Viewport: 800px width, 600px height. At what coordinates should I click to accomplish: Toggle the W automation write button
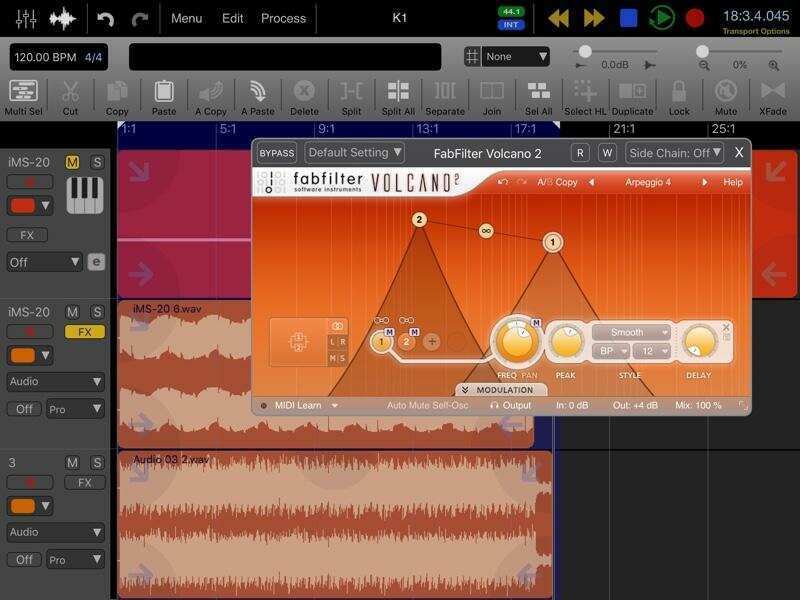[x=607, y=153]
